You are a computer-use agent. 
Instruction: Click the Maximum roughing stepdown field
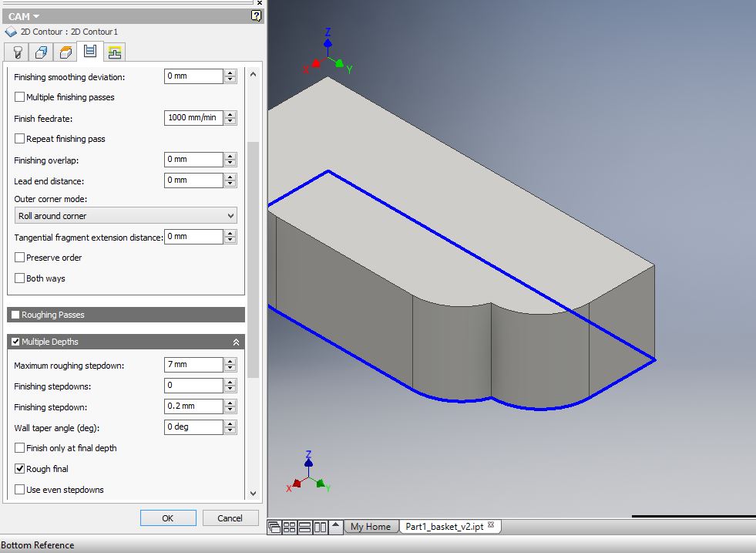coord(193,365)
